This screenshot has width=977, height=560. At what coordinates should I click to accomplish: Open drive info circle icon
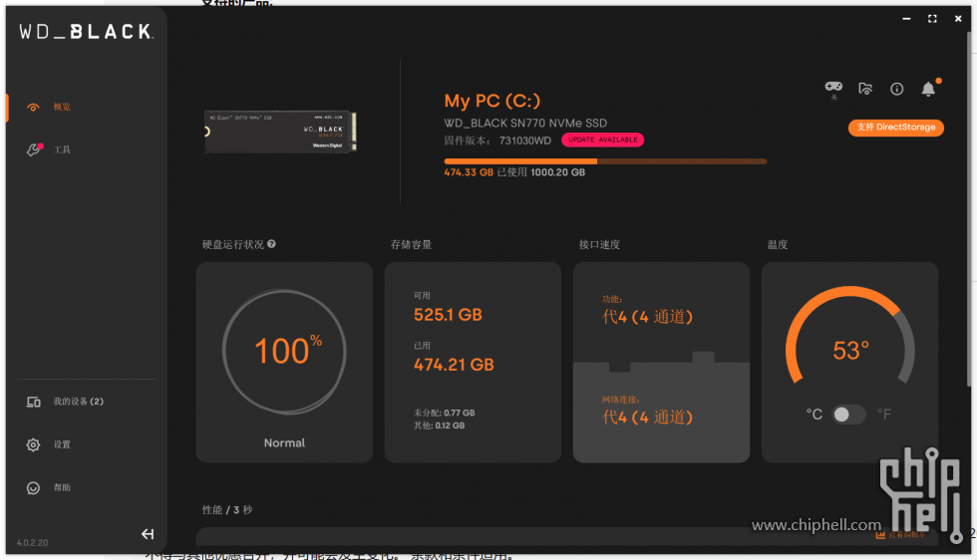pyautogui.click(x=896, y=89)
